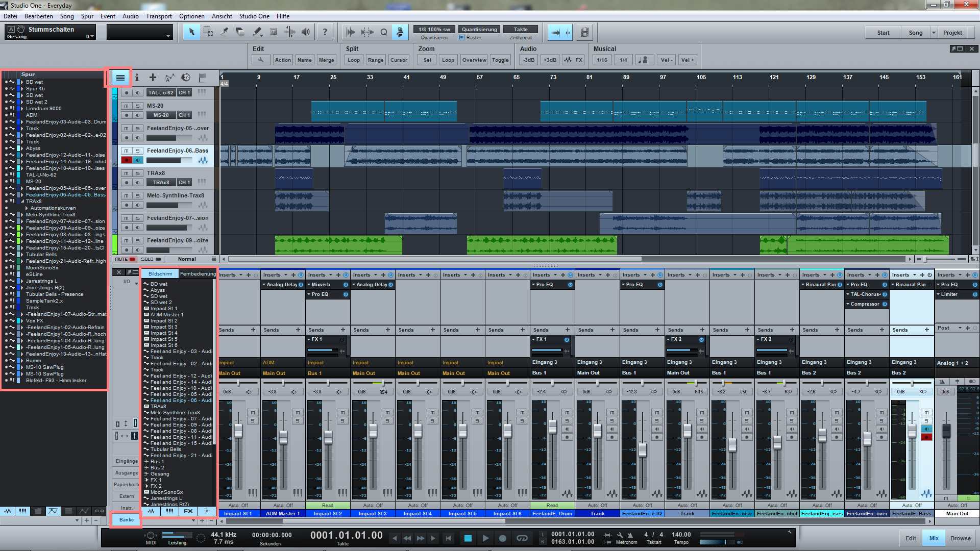Open the track inspector info icon
980x551 pixels.
(x=137, y=78)
